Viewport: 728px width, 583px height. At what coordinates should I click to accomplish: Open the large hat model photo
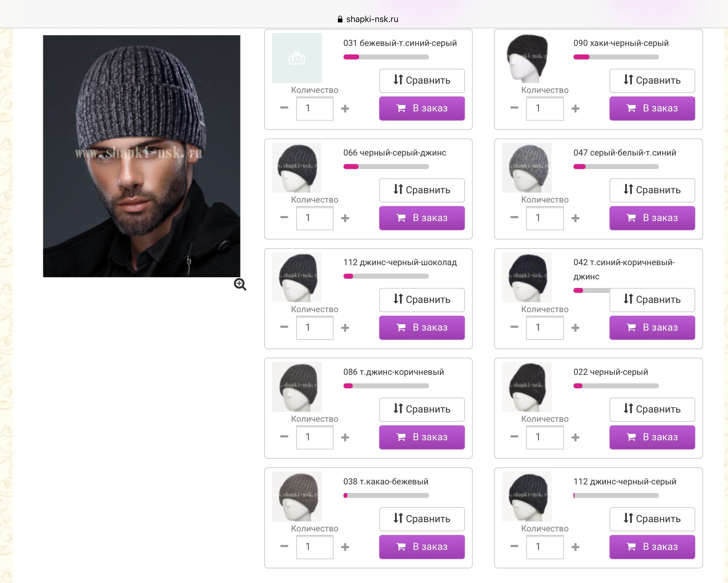point(142,156)
